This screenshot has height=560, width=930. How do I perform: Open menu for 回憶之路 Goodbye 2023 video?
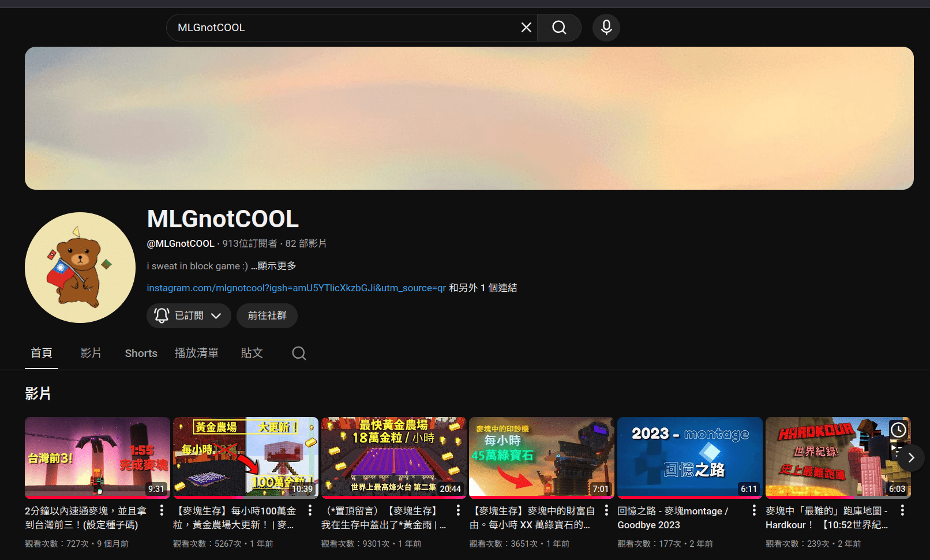(754, 510)
